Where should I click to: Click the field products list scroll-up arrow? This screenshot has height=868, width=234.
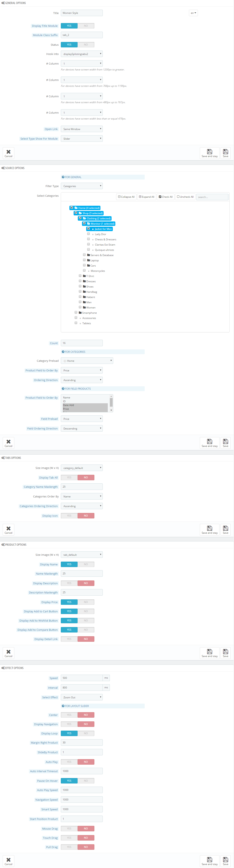tap(111, 396)
